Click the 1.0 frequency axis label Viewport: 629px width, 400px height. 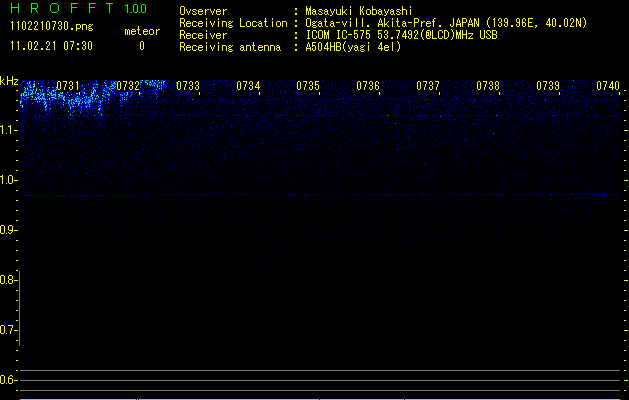click(x=8, y=180)
